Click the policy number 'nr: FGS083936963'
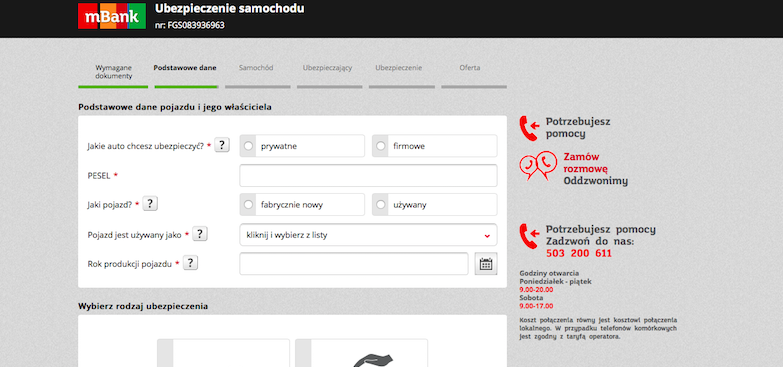 [190, 24]
